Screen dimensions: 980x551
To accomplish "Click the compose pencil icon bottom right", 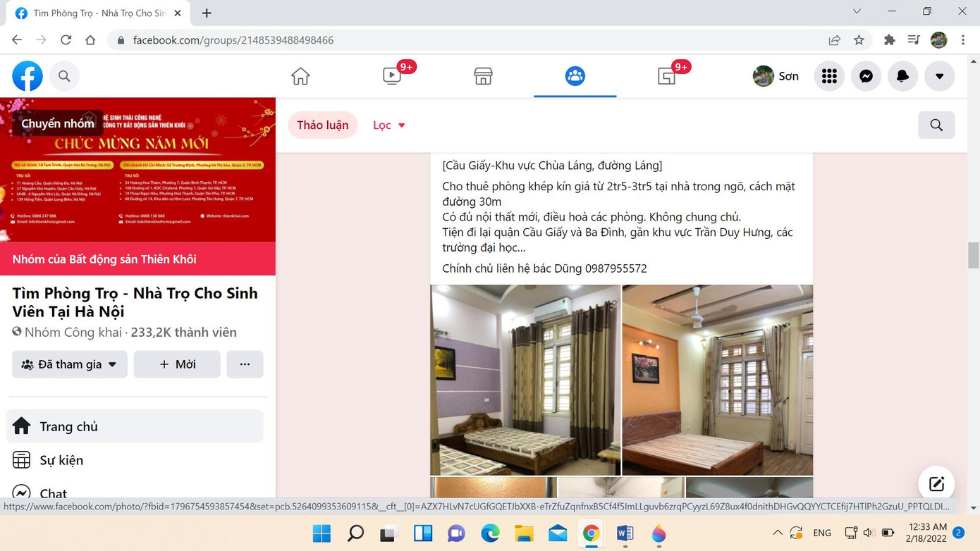I will pyautogui.click(x=936, y=484).
